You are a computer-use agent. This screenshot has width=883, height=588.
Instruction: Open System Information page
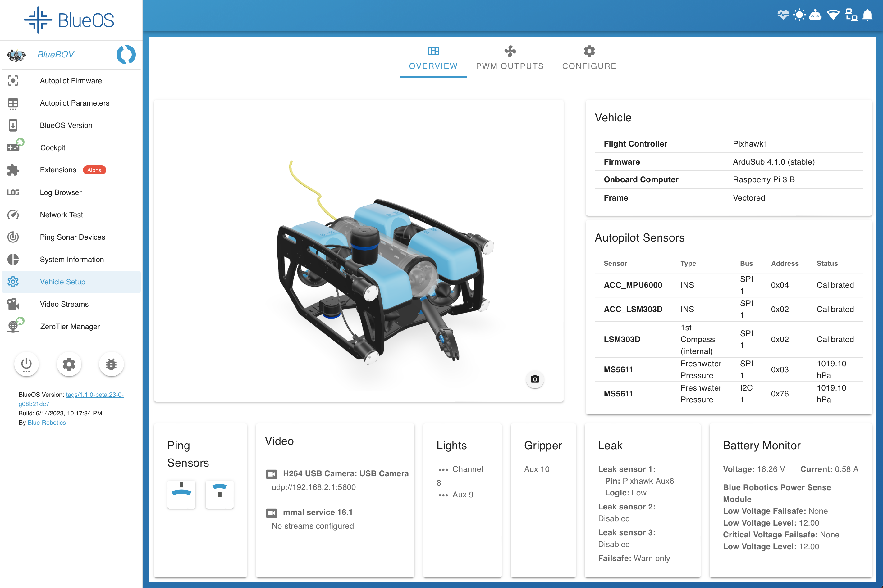[71, 260]
